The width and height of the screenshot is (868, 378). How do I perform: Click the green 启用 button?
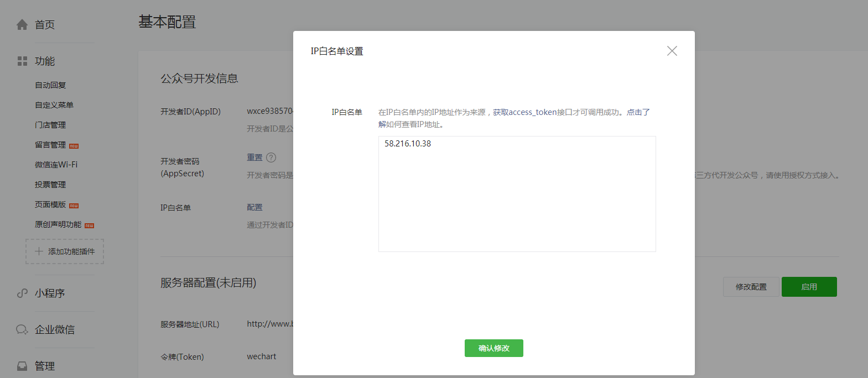coord(809,287)
